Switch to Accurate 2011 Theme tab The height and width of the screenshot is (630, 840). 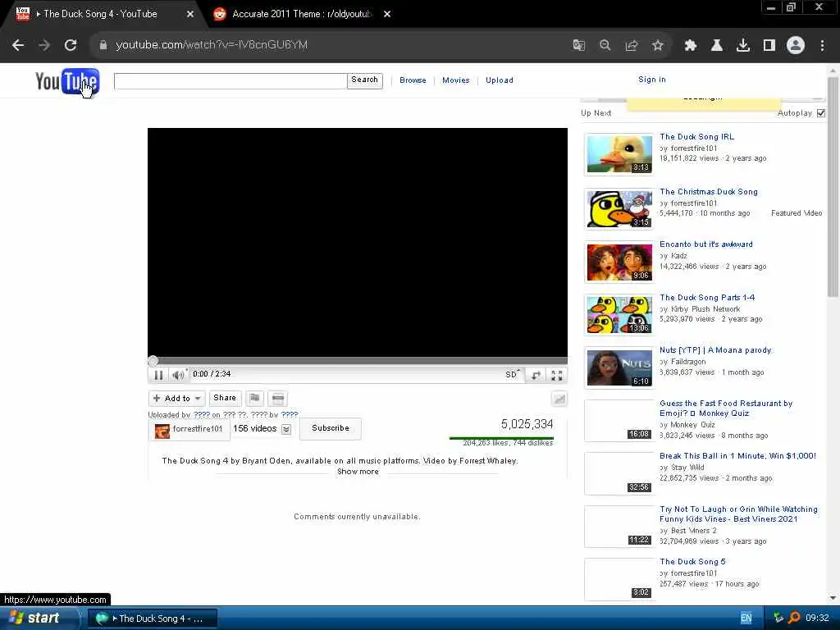302,14
